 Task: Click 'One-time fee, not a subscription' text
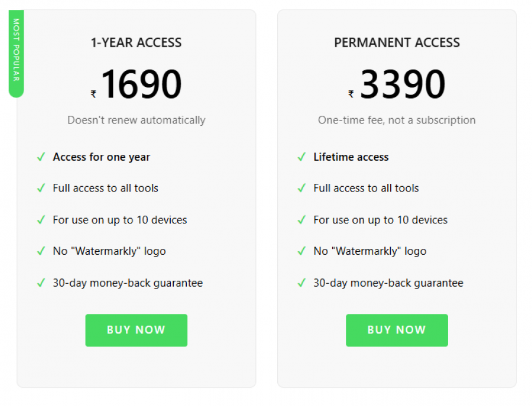coord(397,120)
